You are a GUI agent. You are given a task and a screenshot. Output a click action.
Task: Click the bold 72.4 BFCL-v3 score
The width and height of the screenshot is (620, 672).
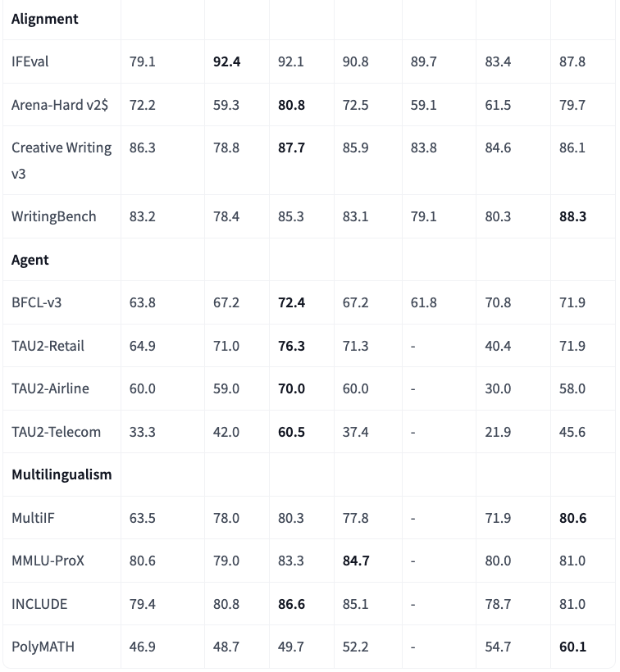(292, 302)
